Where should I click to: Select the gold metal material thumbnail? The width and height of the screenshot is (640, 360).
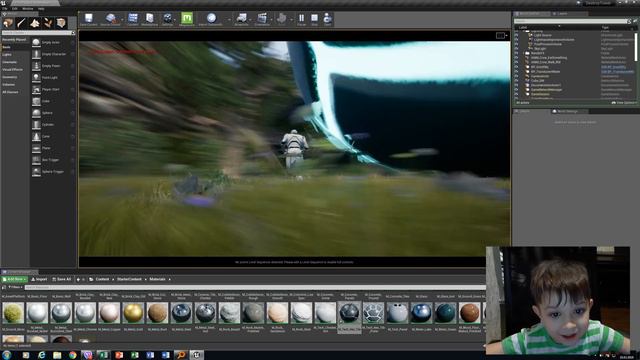coord(133,313)
